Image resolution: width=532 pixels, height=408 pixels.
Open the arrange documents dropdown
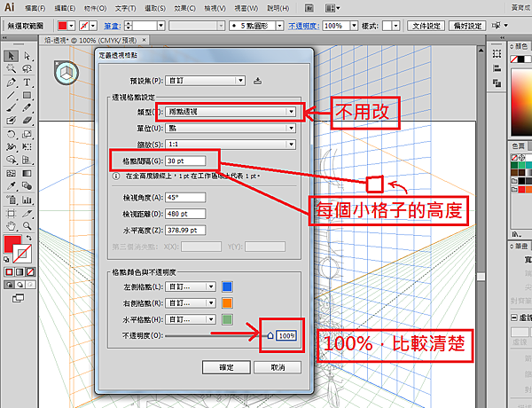pyautogui.click(x=332, y=8)
